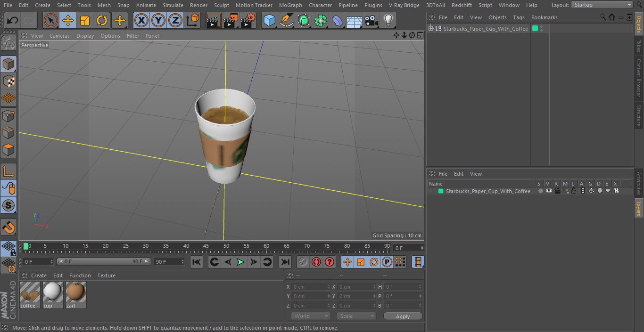The image size is (644, 332).
Task: Enable Model mode in left toolbar
Action: point(8,64)
